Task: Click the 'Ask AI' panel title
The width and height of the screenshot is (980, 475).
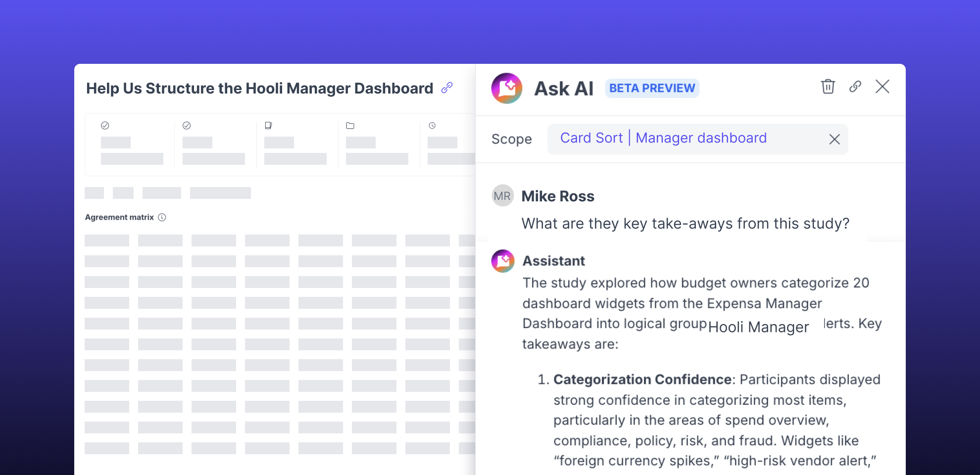Action: (x=564, y=89)
